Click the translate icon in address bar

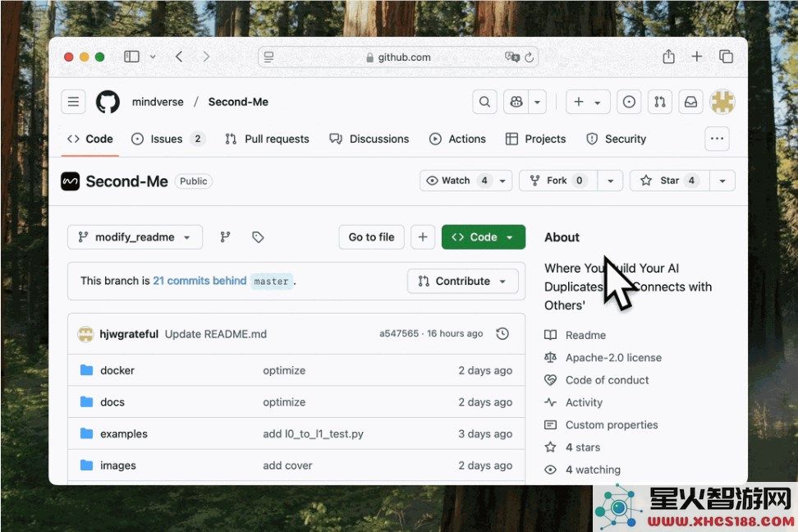[511, 57]
